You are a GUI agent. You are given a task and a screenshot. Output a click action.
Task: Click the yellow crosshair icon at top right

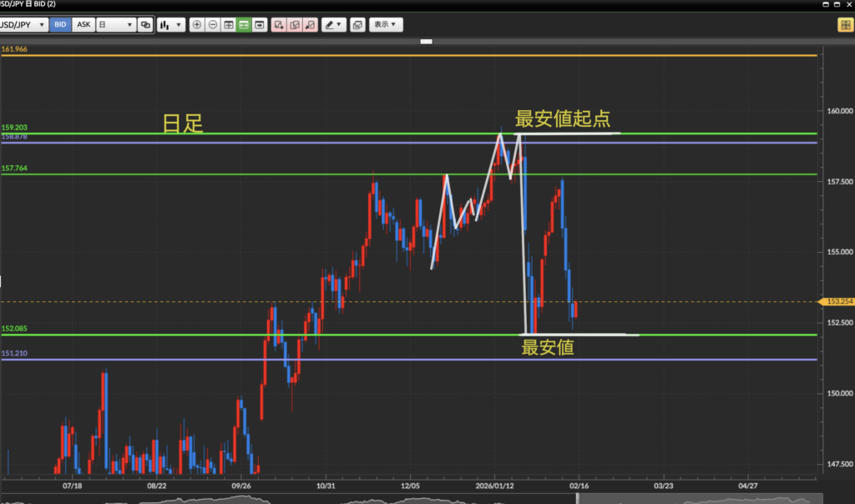(844, 25)
